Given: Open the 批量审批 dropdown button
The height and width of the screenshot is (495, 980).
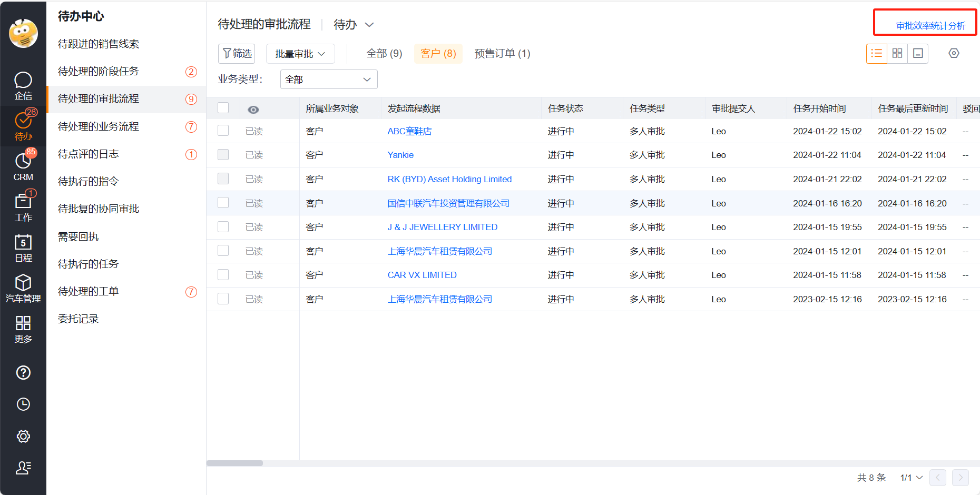Looking at the screenshot, I should [300, 54].
